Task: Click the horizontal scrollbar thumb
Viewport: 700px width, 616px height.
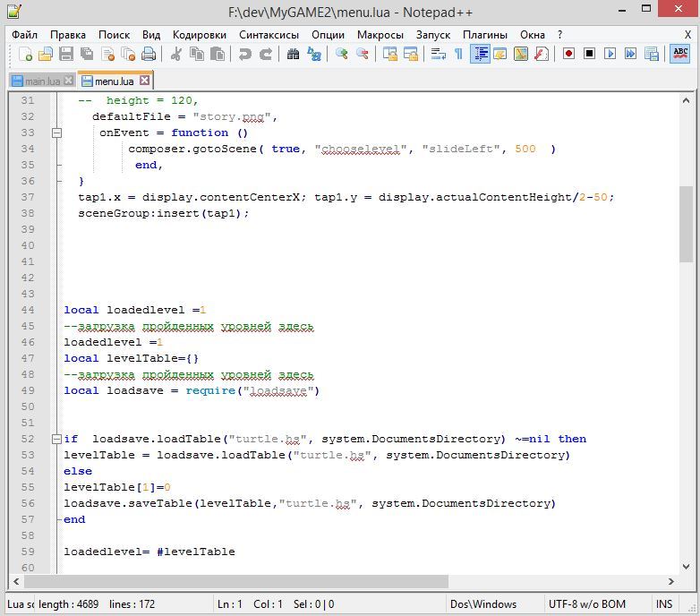Action: click(x=236, y=581)
